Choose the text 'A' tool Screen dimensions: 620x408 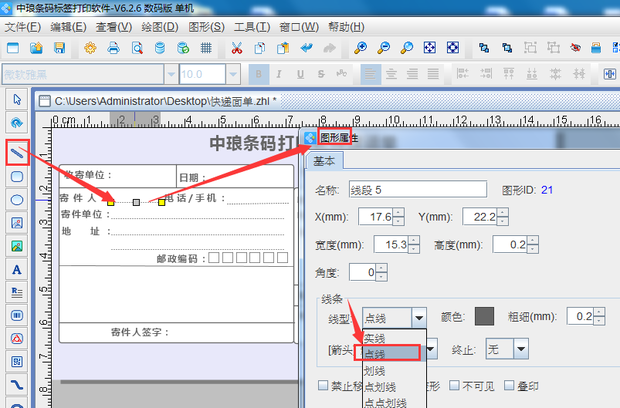pyautogui.click(x=17, y=269)
